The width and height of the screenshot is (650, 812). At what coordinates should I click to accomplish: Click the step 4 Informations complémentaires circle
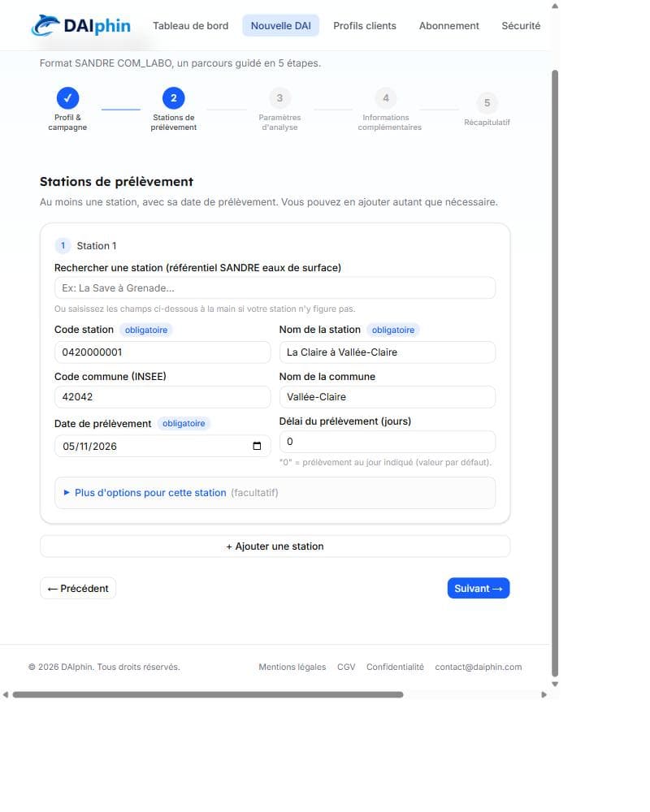(x=386, y=98)
